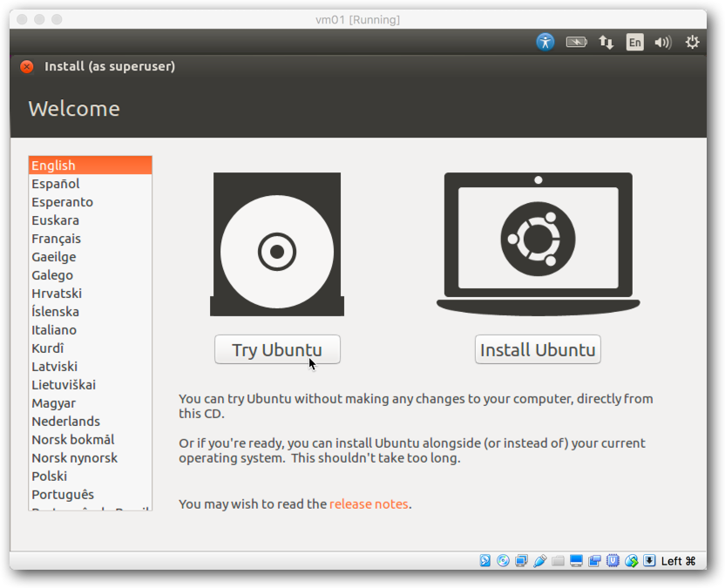Select Hrvatski in the language list
The height and width of the screenshot is (588, 725).
(x=90, y=294)
